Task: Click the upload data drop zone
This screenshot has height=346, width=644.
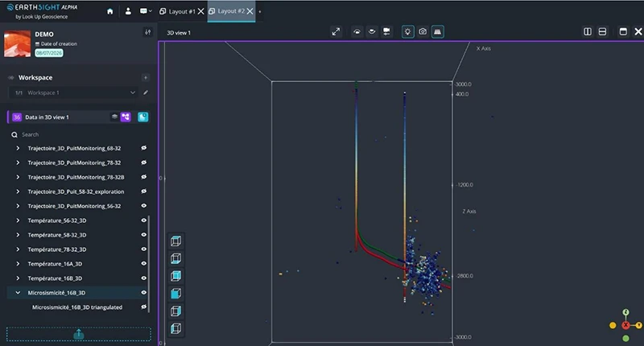Action: tap(78, 334)
